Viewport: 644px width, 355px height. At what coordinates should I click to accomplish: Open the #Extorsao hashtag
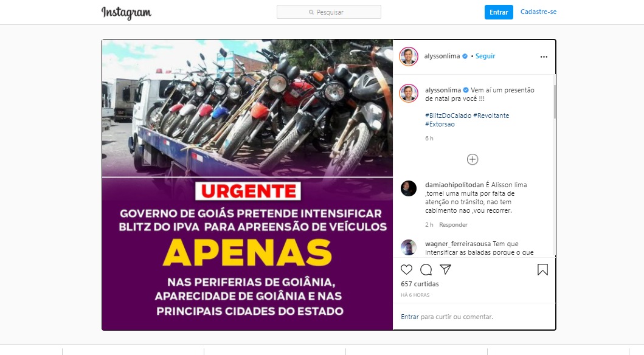point(440,125)
